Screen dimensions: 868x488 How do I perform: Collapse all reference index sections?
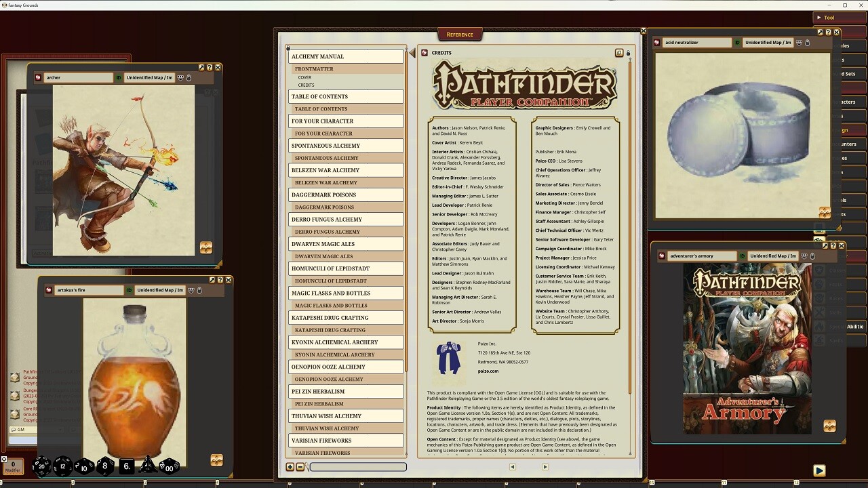pyautogui.click(x=300, y=467)
